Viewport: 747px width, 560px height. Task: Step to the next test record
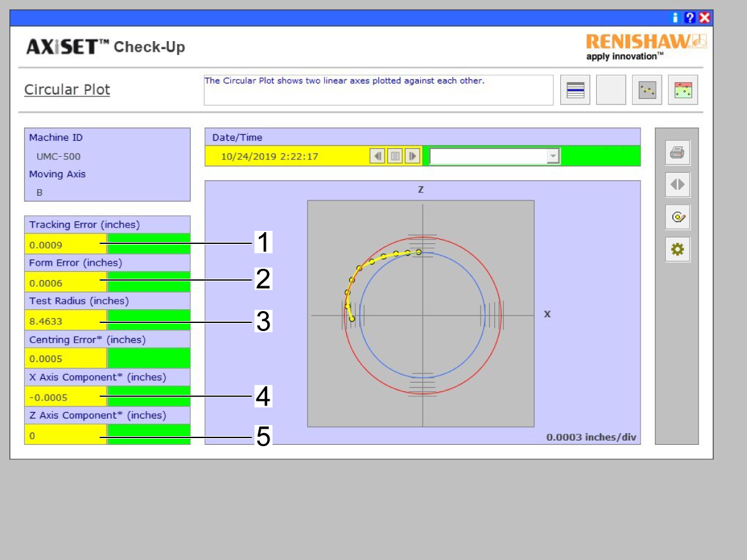click(412, 156)
